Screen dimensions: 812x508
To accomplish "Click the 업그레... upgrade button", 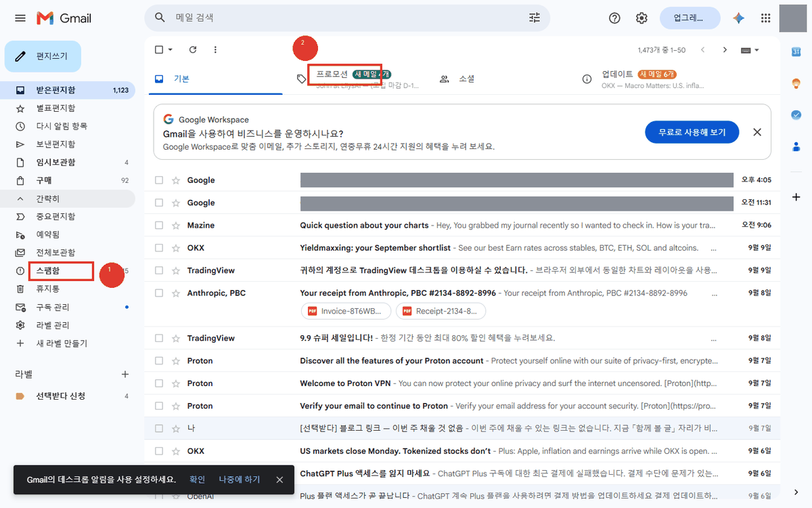I will (x=690, y=18).
